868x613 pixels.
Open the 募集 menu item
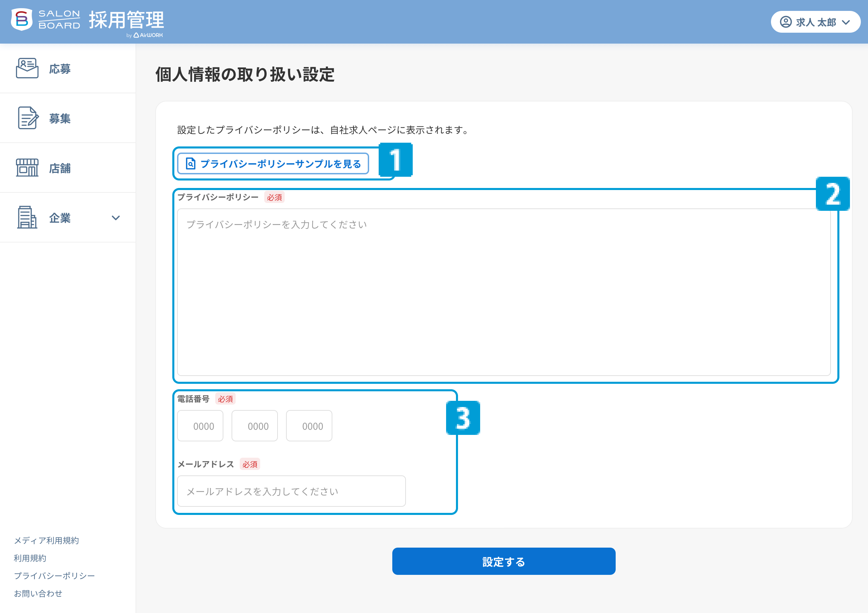[x=68, y=118]
